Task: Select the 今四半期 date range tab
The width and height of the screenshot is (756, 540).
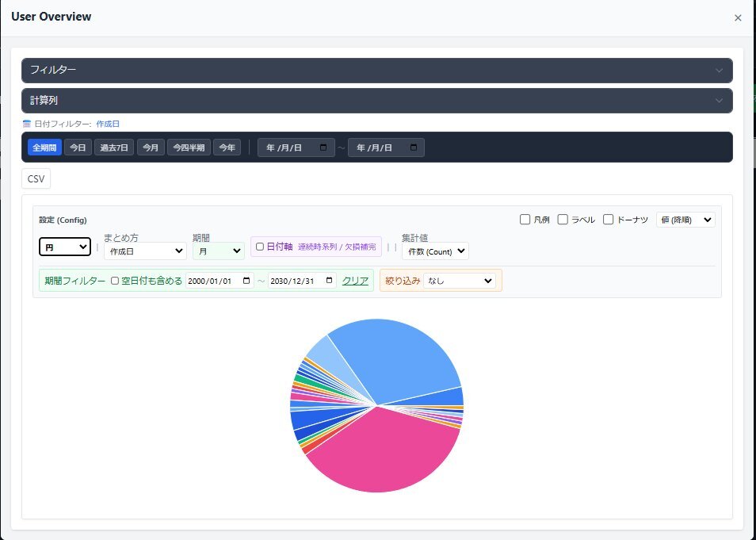Action: 189,147
